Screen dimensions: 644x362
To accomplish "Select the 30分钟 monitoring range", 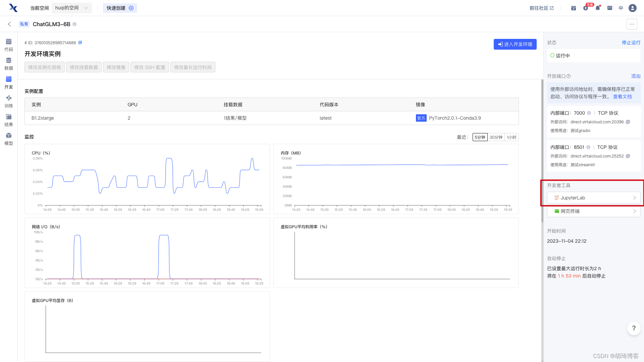I will pyautogui.click(x=496, y=137).
